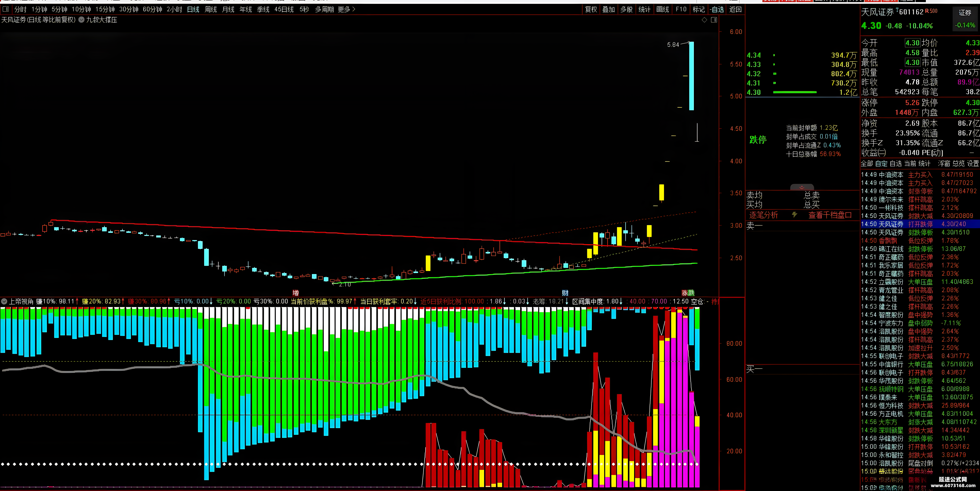Image resolution: width=980 pixels, height=491 pixels.
Task: Remove stock from watchlist with -自选
Action: [x=717, y=9]
